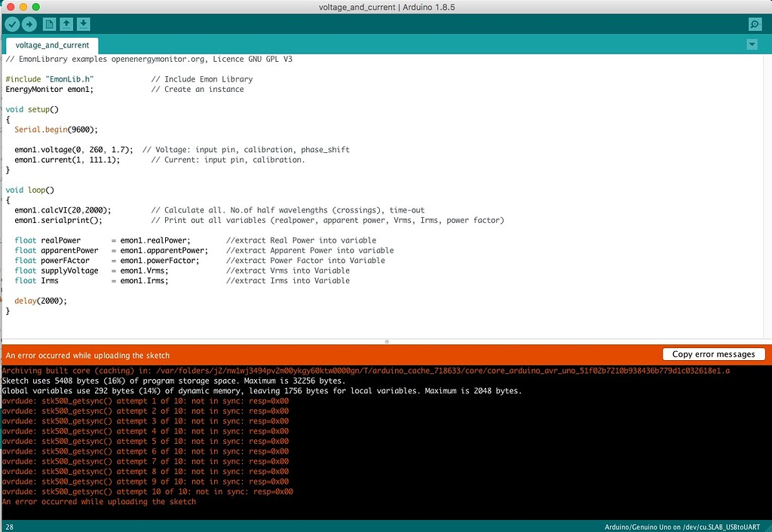Click the Copy error messages button
The image size is (772, 532).
pos(713,354)
